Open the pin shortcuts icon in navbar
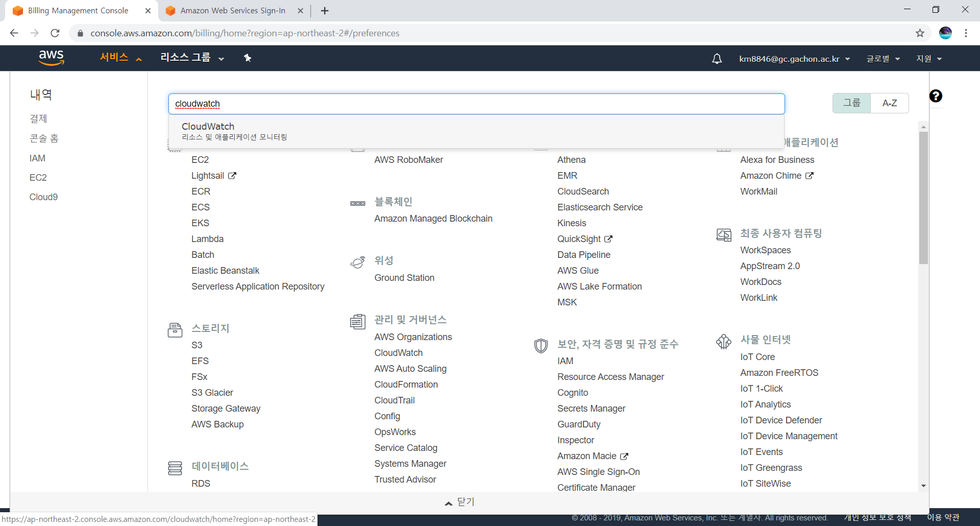This screenshot has width=980, height=526. click(x=248, y=58)
